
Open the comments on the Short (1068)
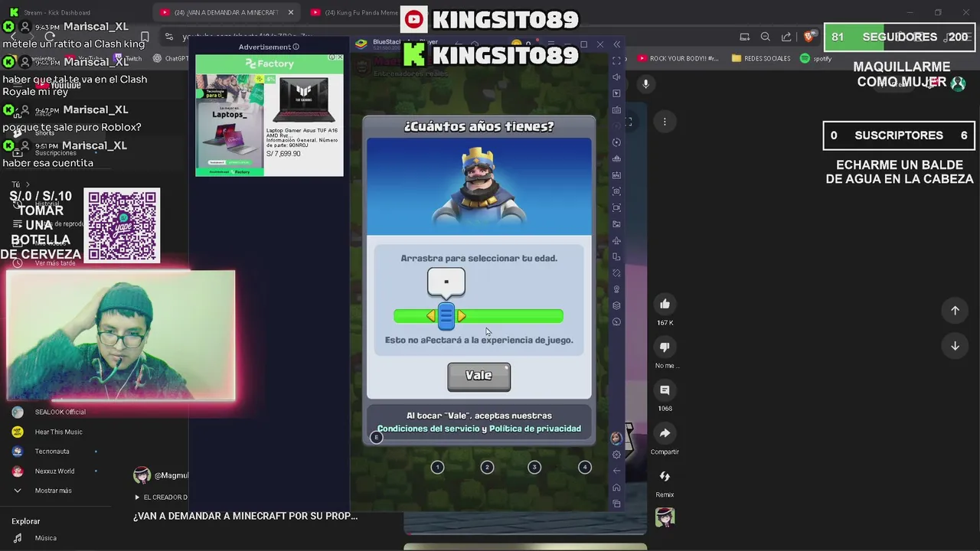(665, 390)
